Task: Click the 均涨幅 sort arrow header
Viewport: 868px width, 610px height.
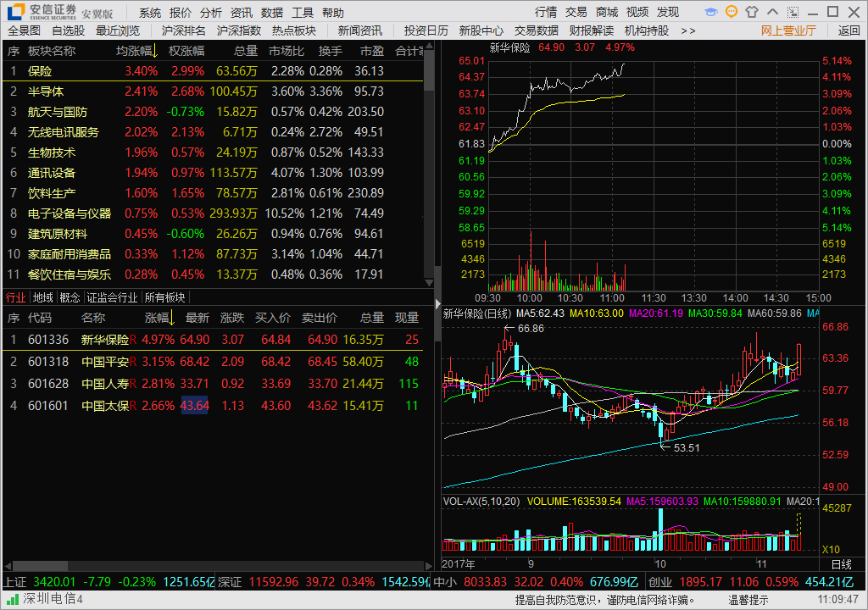Action: point(155,52)
